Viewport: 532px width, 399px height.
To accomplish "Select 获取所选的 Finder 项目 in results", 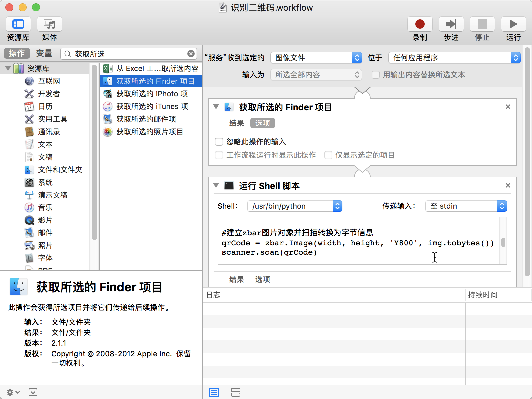I will (151, 81).
